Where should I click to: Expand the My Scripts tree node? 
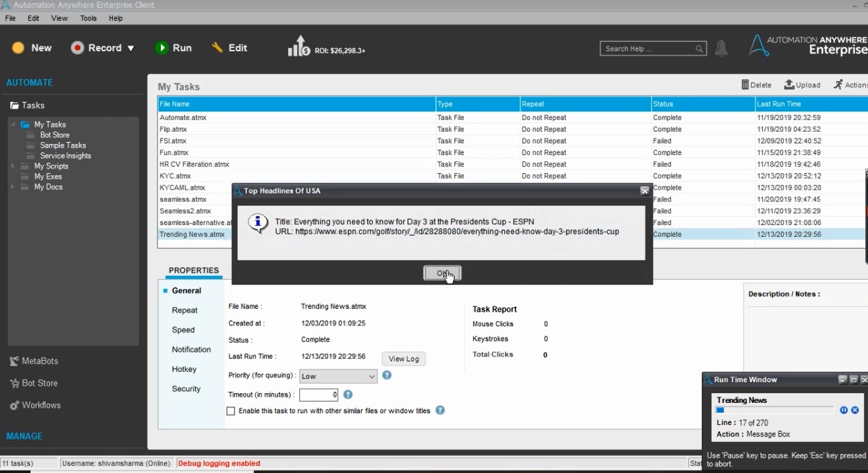[x=12, y=167]
